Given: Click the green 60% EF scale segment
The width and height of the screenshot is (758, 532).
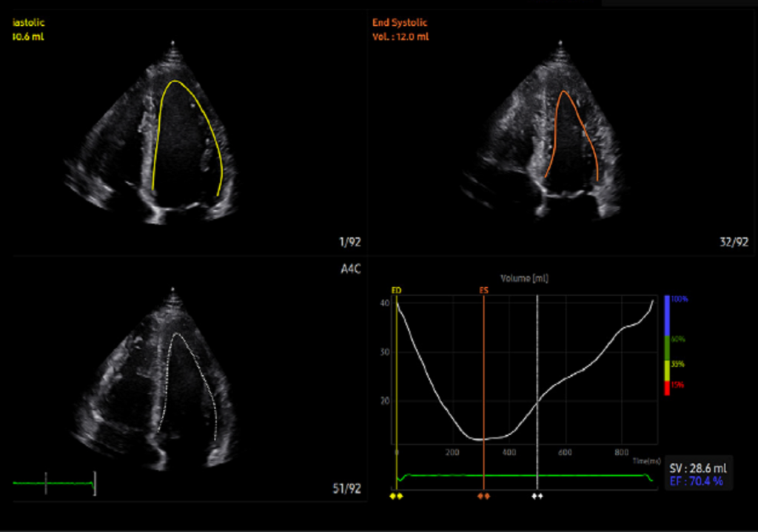Looking at the screenshot, I should pos(667,348).
